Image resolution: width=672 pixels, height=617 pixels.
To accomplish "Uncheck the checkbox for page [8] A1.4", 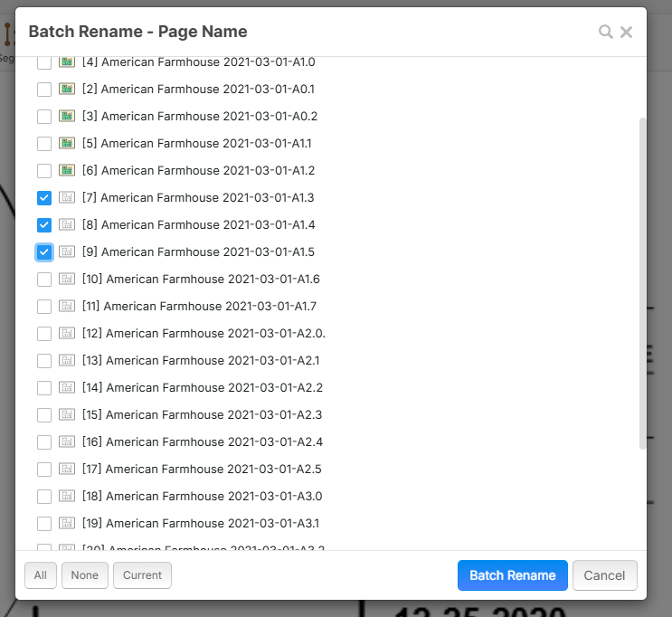I will 43,224.
